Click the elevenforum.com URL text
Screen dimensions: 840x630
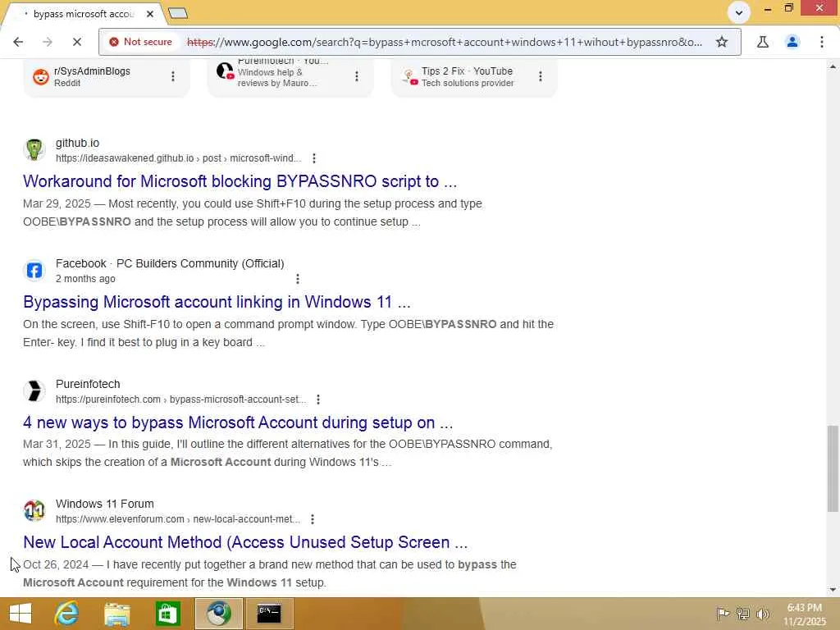coord(178,519)
